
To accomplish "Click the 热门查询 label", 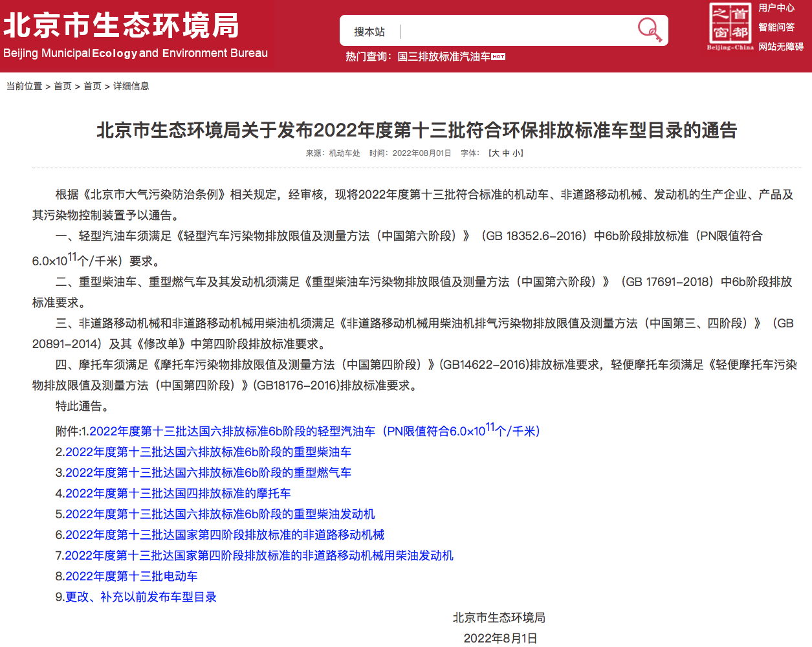I will point(369,57).
